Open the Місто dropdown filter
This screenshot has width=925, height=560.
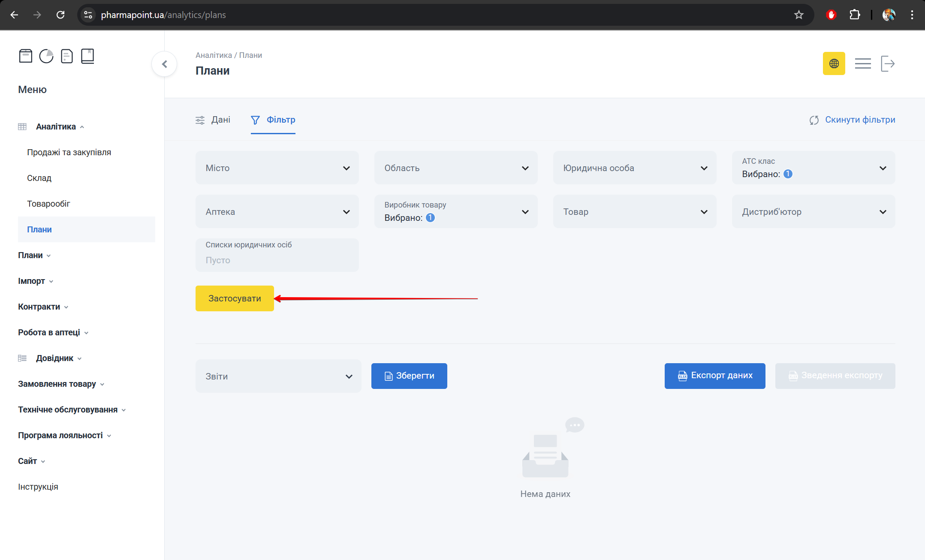pos(277,168)
